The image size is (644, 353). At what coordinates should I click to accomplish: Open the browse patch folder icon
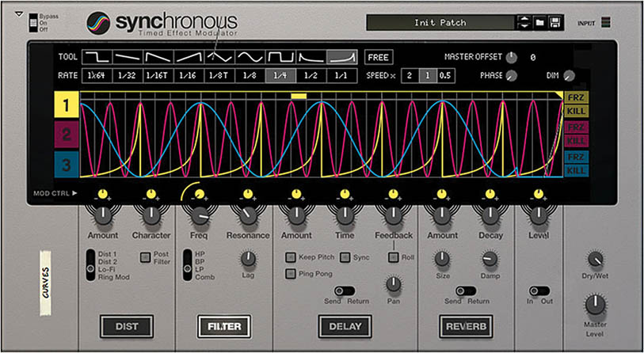click(x=540, y=22)
